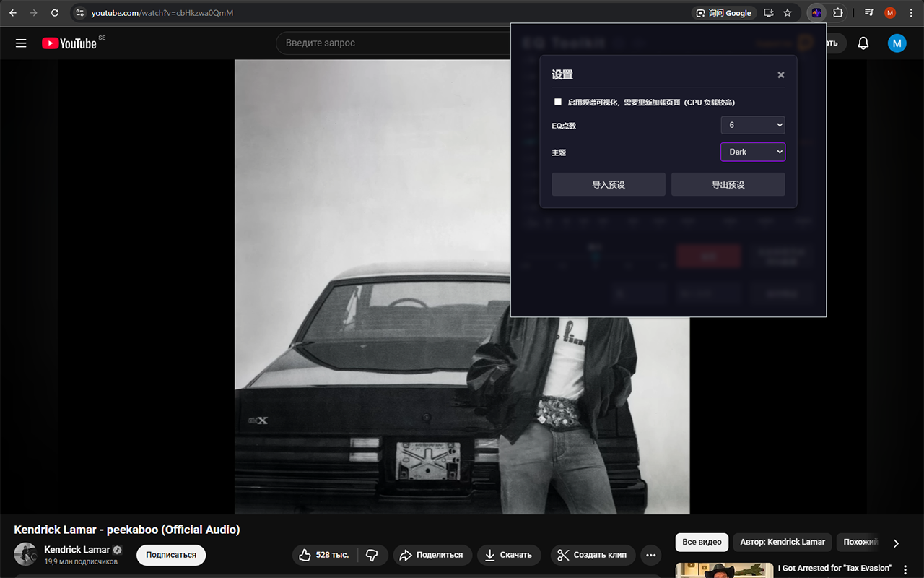Click the video title "Kendrick Lamar - peekaboo"
Viewport: 924px width, 578px height.
(127, 530)
